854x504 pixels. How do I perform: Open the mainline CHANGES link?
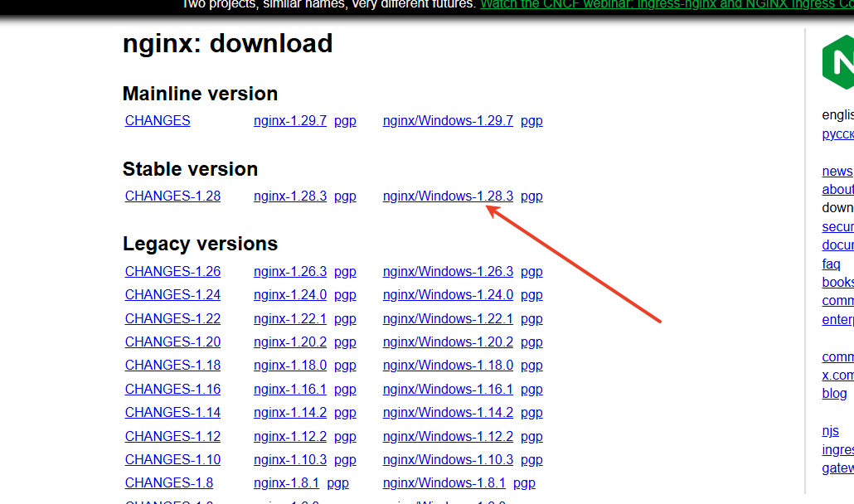coord(158,121)
